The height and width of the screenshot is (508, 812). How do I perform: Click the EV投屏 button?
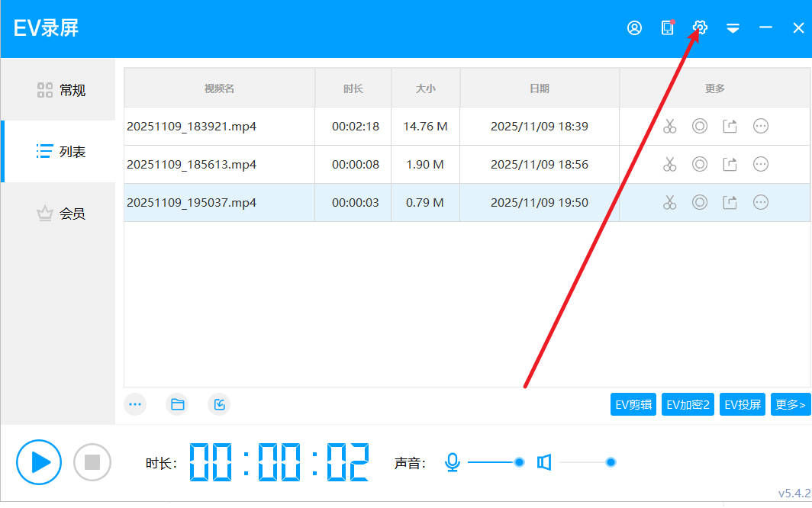point(743,405)
